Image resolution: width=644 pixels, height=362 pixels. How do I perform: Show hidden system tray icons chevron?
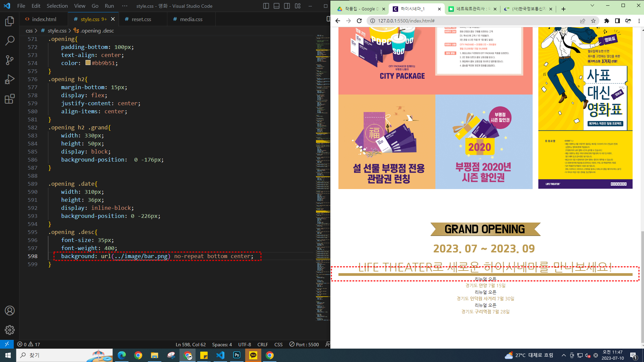pos(563,355)
